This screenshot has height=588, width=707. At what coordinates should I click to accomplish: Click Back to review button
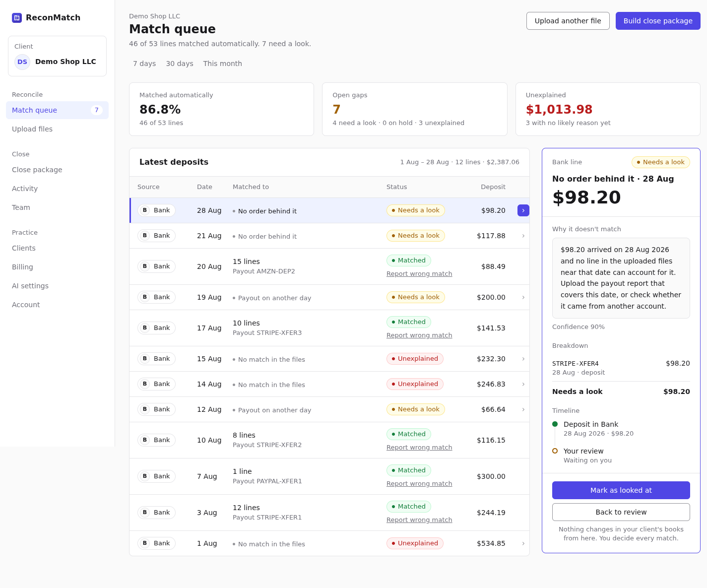click(x=621, y=512)
